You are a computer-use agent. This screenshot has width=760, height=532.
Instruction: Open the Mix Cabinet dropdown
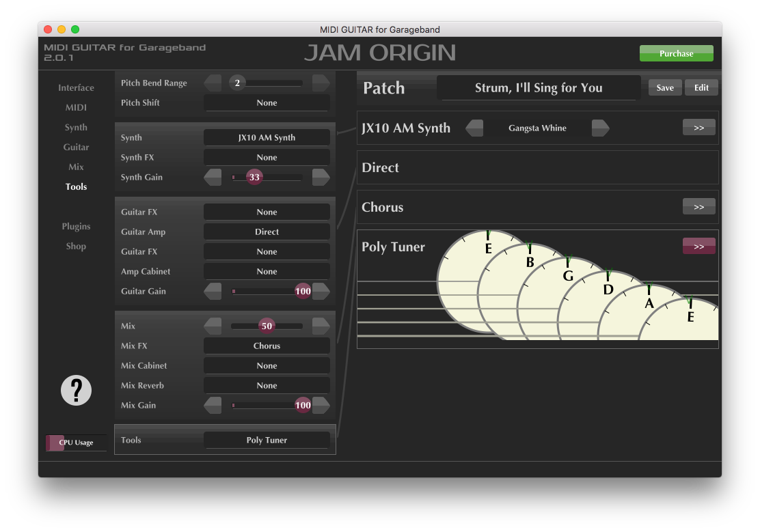[267, 366]
